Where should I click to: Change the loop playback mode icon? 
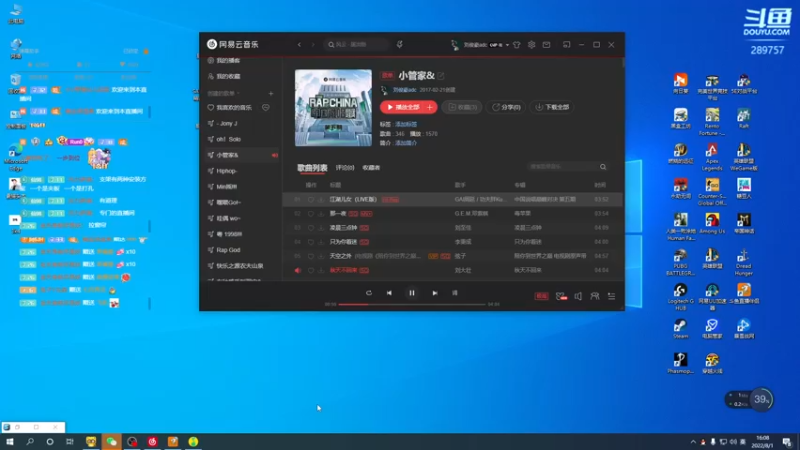pyautogui.click(x=369, y=293)
